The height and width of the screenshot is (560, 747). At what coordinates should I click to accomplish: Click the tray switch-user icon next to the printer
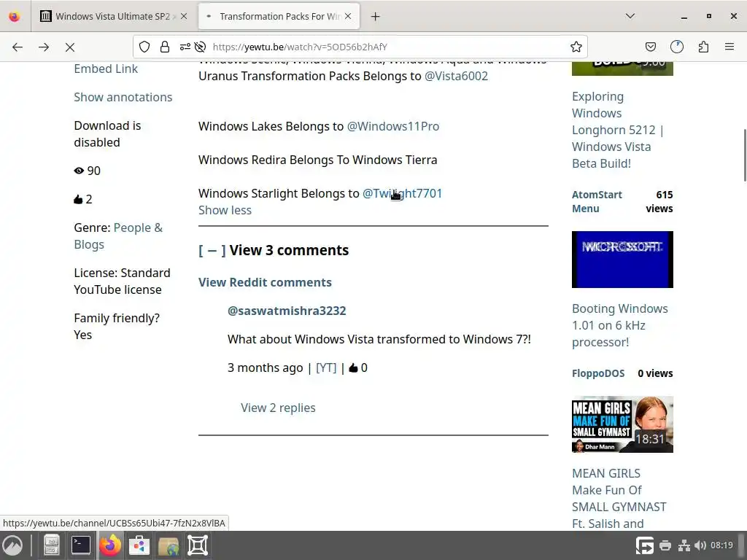(x=645, y=545)
